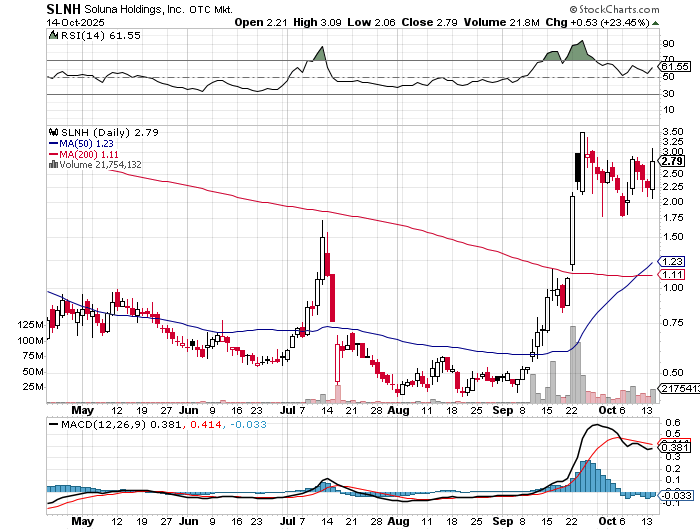This screenshot has width=700, height=530.
Task: Click the volume bars icon in the legend
Action: point(53,164)
